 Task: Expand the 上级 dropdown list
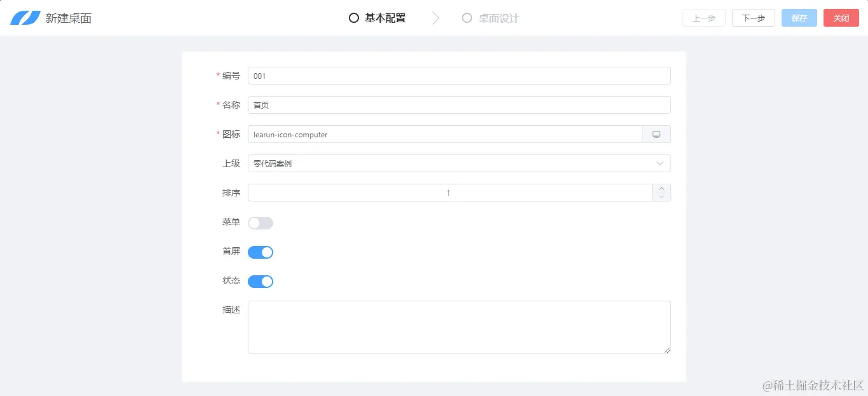661,163
